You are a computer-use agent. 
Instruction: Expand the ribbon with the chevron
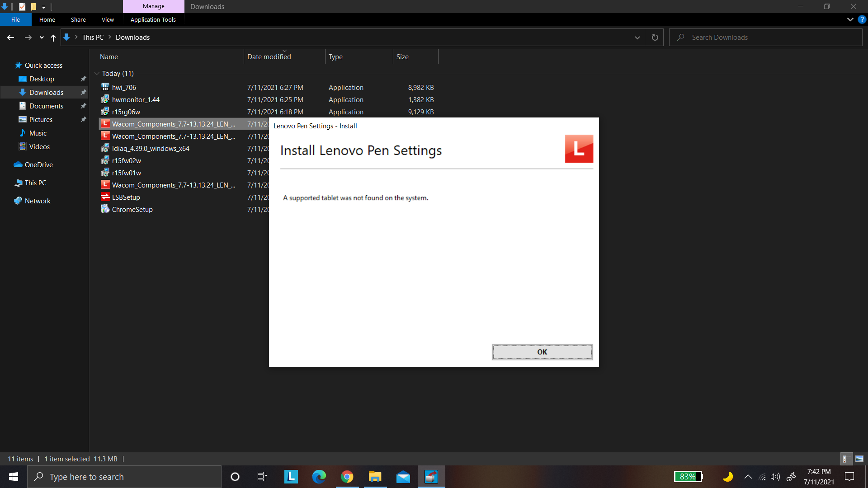[x=850, y=19]
